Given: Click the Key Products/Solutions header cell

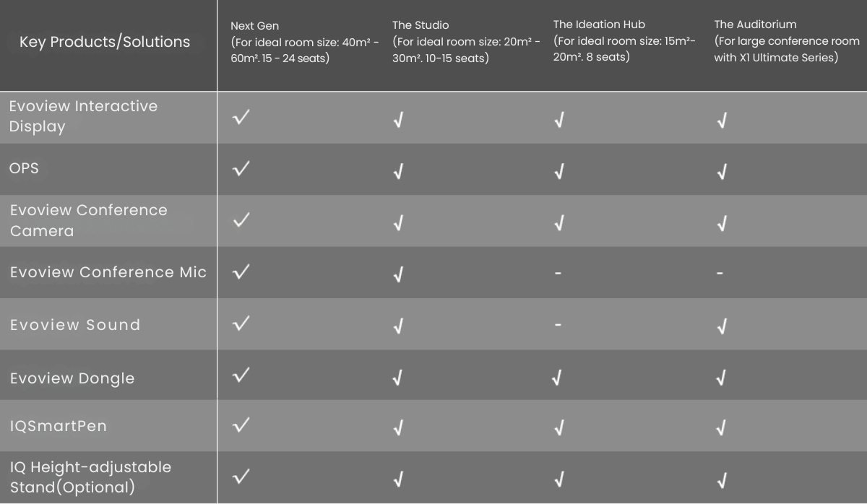Looking at the screenshot, I should 105,42.
